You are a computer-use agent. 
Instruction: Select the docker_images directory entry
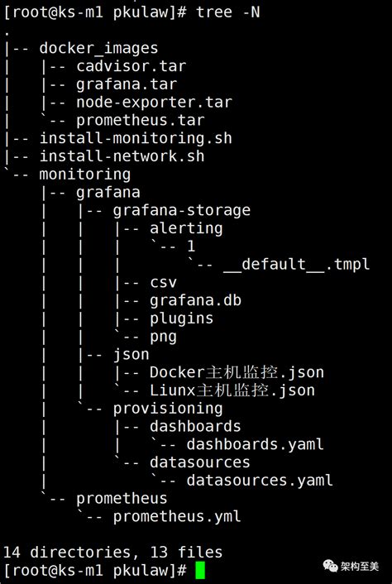click(x=98, y=49)
